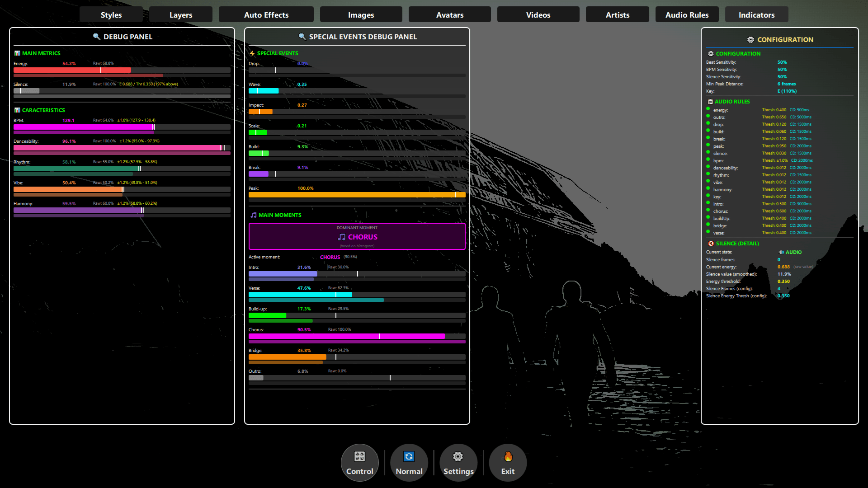Viewport: 868px width, 488px height.
Task: Open the Audio Rules tab
Action: (687, 14)
